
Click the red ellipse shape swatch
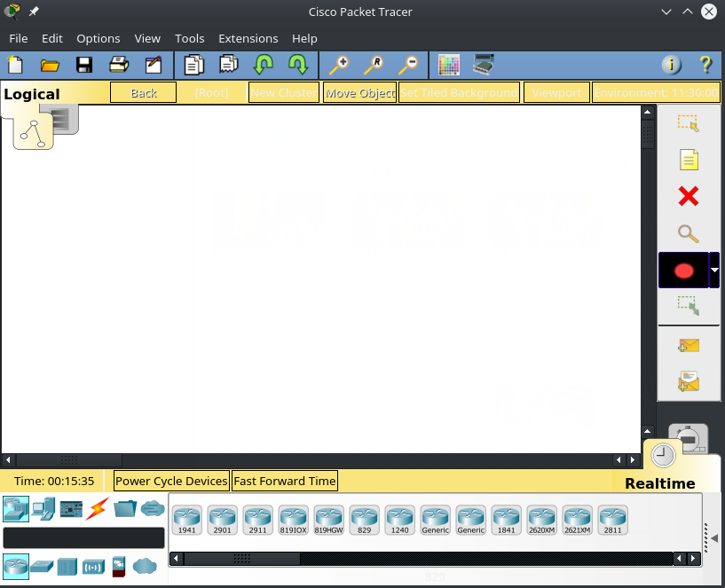683,270
